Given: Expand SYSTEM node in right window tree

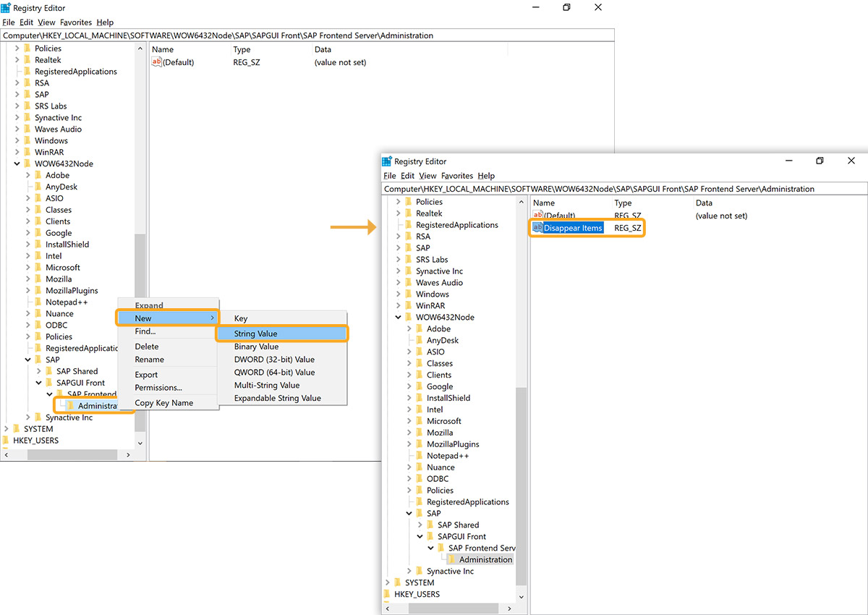Looking at the screenshot, I should [x=387, y=582].
